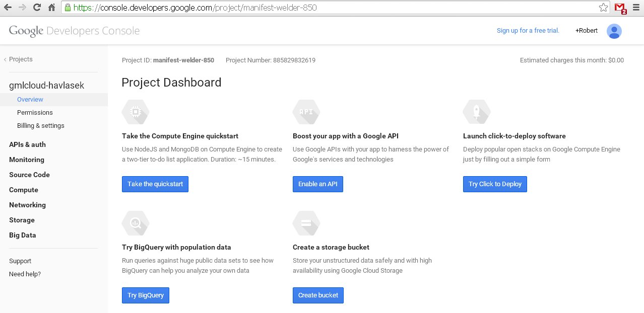Go back to Projects list

[x=19, y=59]
